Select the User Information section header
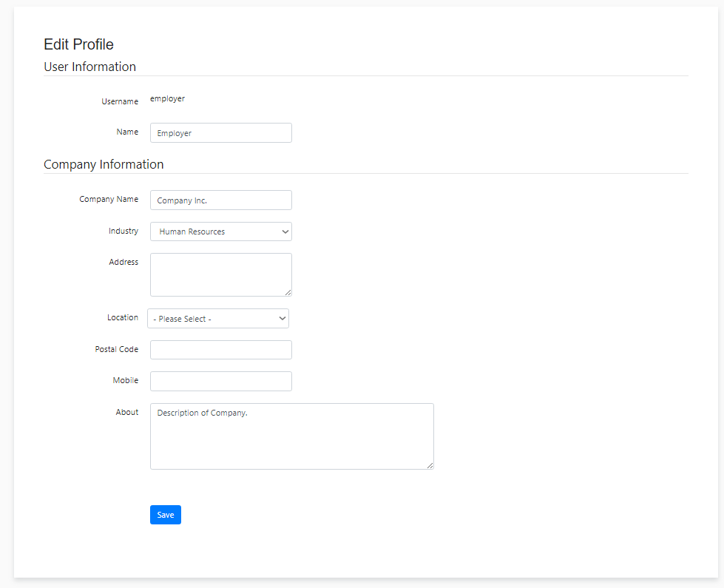Viewport: 724px width, 588px height. pyautogui.click(x=89, y=67)
